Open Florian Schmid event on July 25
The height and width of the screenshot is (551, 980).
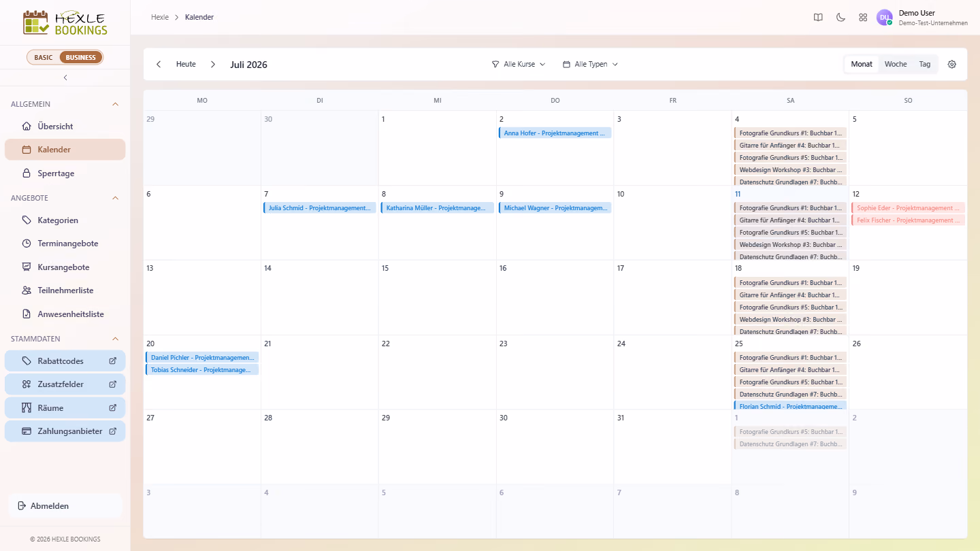click(790, 406)
